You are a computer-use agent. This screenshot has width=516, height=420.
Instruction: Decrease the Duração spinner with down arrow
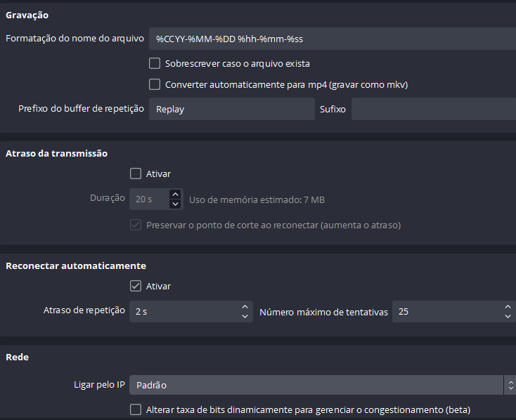(176, 204)
